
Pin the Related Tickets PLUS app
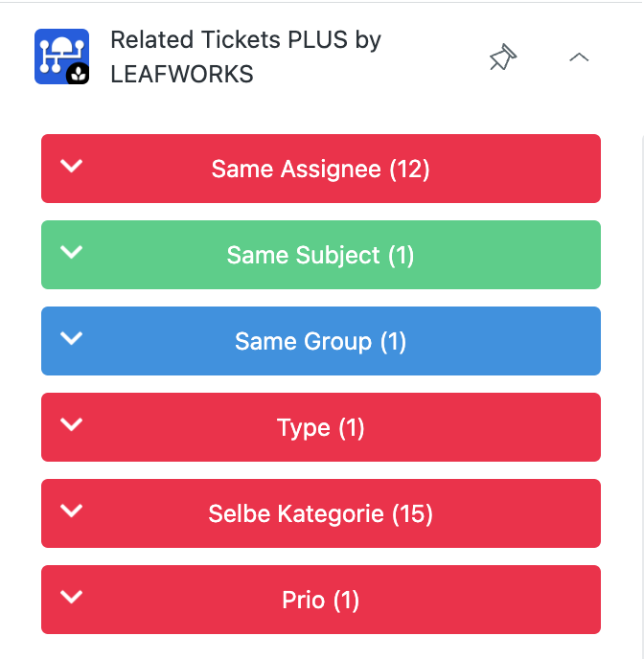pos(500,58)
